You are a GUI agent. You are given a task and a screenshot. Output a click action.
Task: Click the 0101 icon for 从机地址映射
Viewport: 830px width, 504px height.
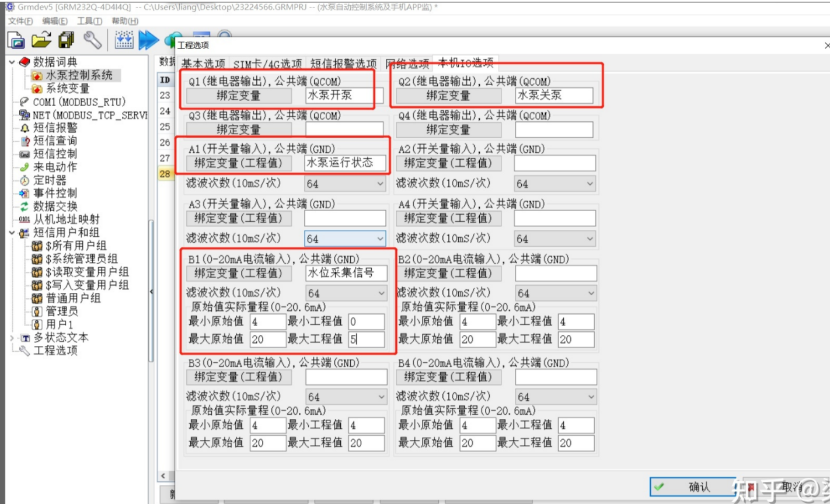25,219
